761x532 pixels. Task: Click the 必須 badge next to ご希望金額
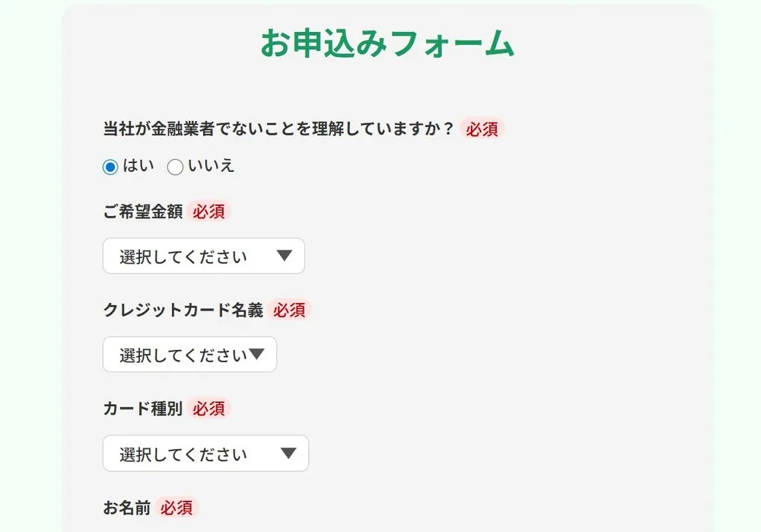(x=209, y=212)
